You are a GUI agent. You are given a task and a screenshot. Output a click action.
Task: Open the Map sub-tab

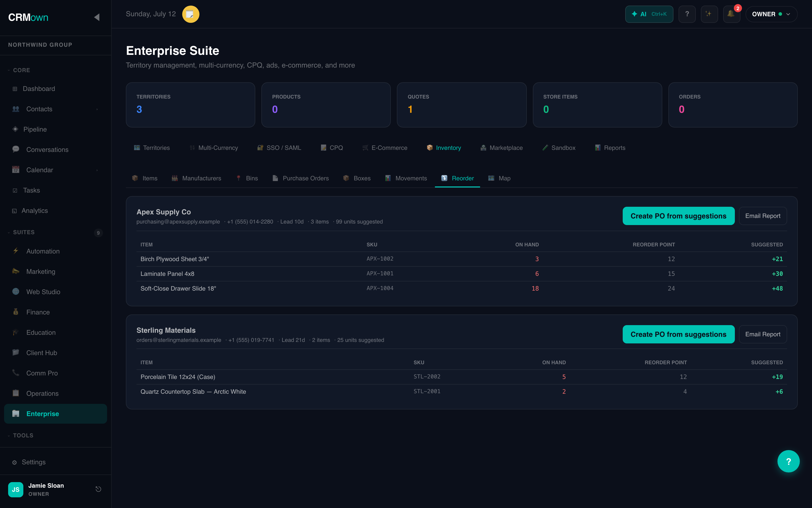(x=499, y=178)
